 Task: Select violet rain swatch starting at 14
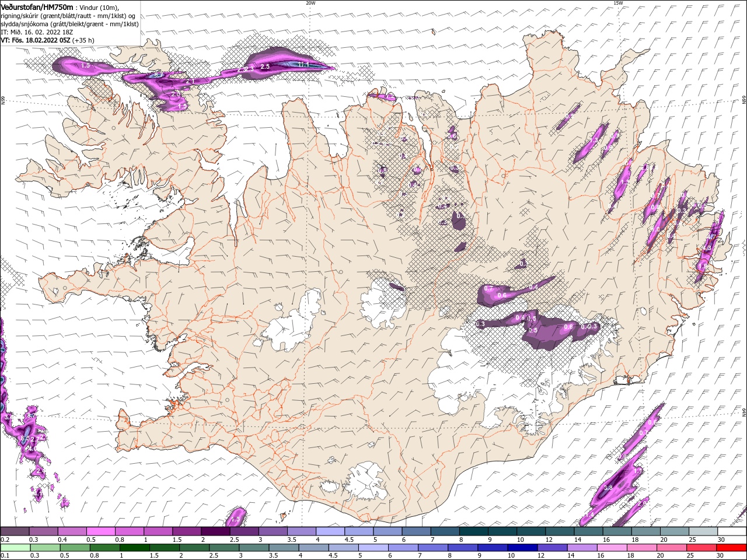(x=581, y=548)
